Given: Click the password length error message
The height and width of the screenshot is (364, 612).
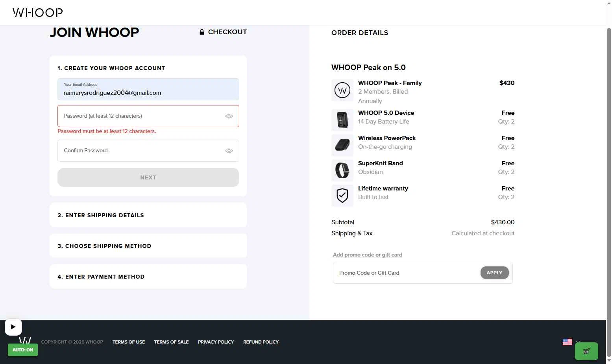Looking at the screenshot, I should (107, 131).
